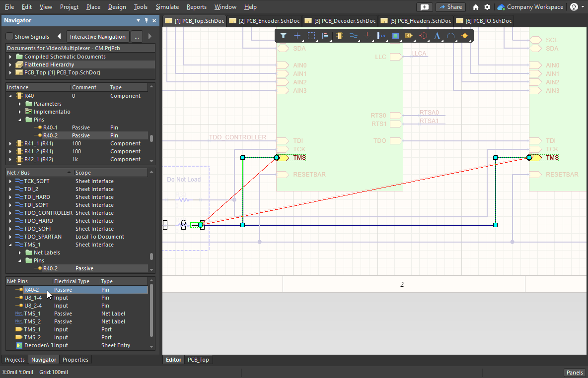
Task: Collapse the R40 component tree node
Action: click(10, 96)
